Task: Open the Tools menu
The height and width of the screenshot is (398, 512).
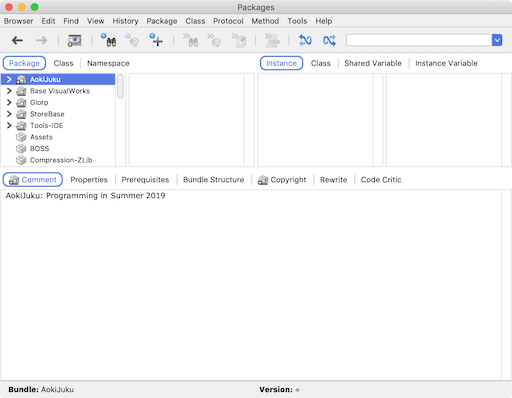Action: point(297,21)
